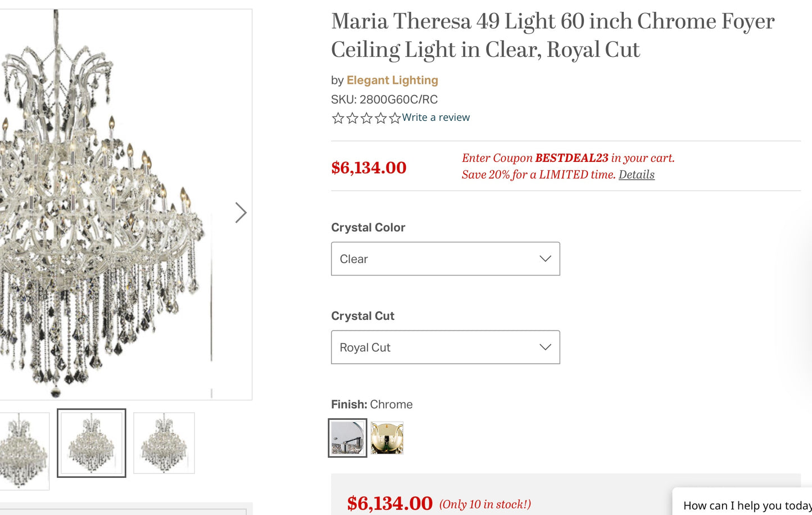Image resolution: width=812 pixels, height=515 pixels.
Task: Select the third chandelier thumbnail
Action: click(164, 443)
